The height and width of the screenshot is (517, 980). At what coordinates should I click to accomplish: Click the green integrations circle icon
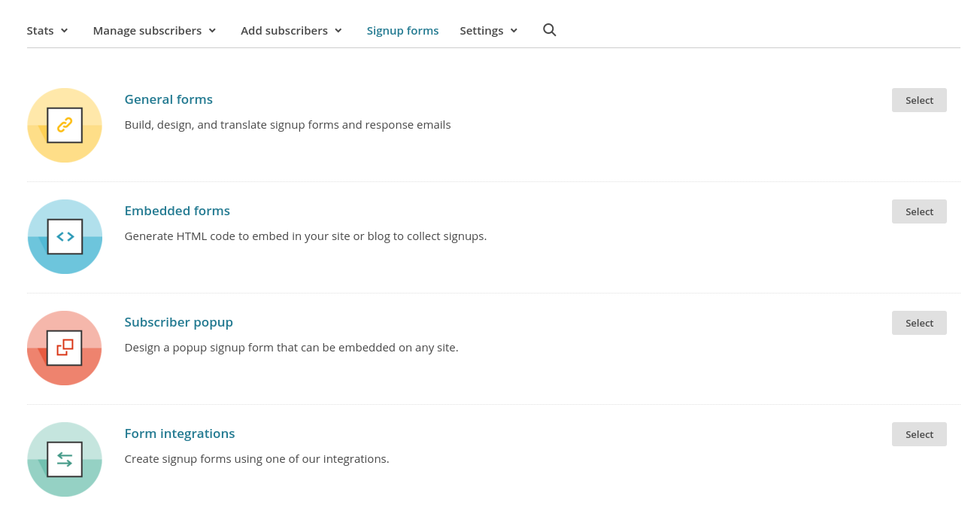pyautogui.click(x=64, y=459)
